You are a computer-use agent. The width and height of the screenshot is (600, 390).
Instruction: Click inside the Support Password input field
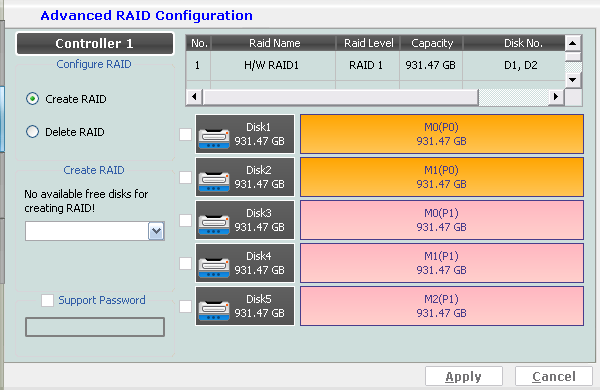pos(95,327)
